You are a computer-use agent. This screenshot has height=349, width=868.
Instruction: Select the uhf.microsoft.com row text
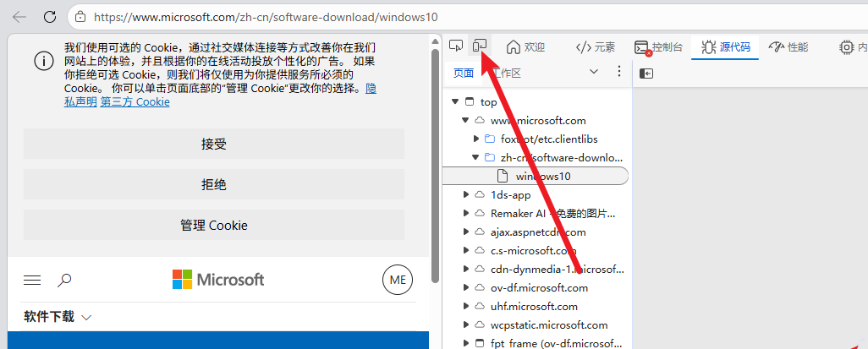point(534,307)
